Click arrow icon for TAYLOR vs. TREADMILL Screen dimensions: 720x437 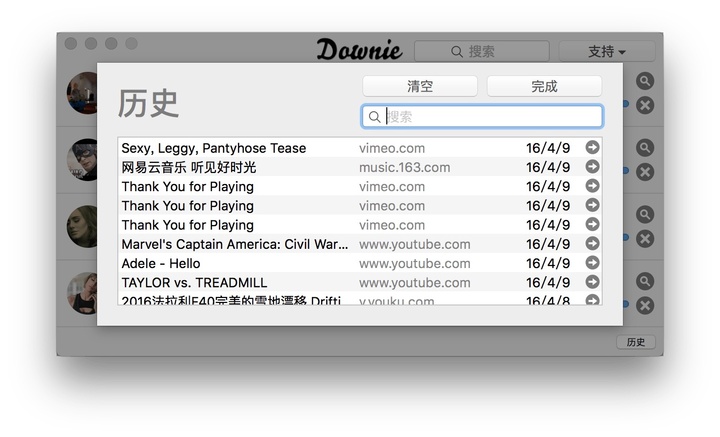point(592,282)
